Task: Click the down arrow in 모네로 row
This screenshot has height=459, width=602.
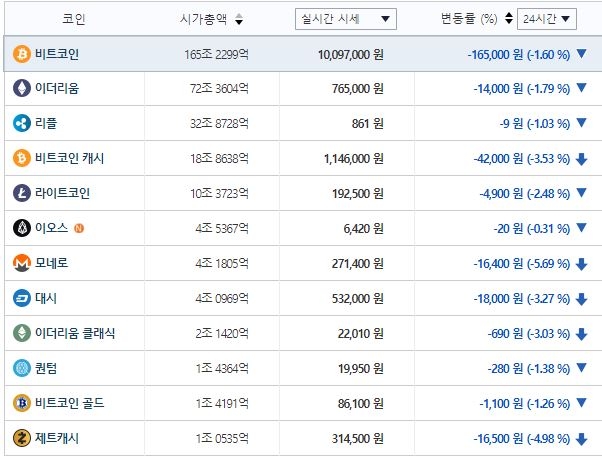Action: [582, 263]
